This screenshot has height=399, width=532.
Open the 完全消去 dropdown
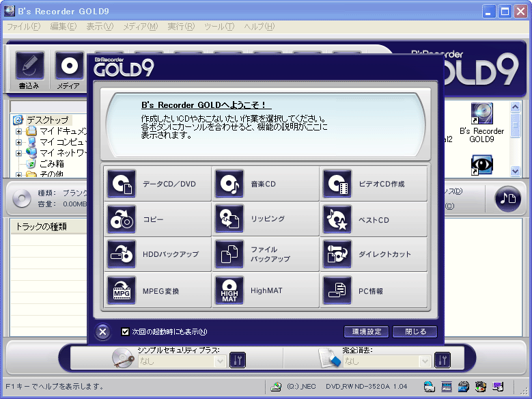[x=425, y=361]
